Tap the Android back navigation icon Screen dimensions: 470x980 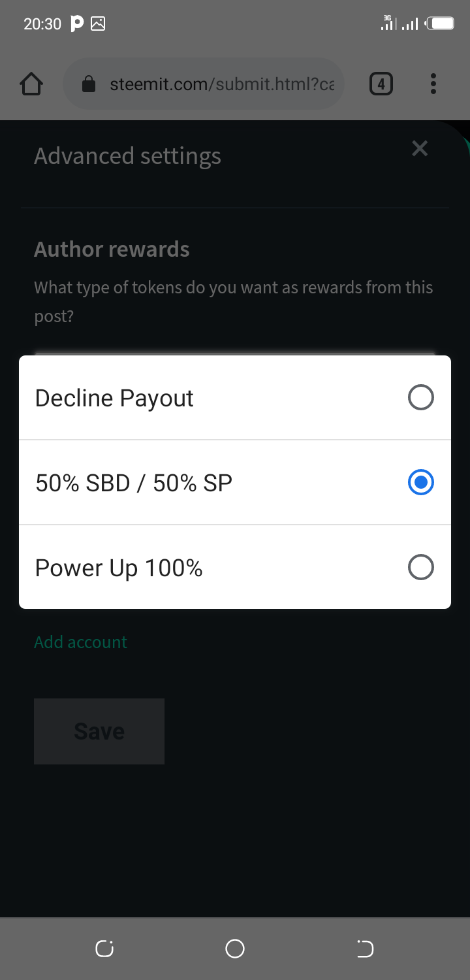coord(365,949)
